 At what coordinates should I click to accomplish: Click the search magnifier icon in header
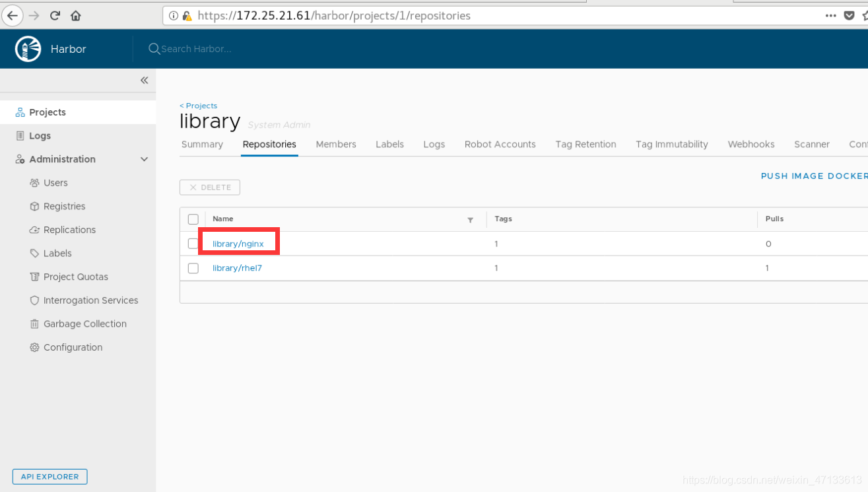pyautogui.click(x=154, y=49)
